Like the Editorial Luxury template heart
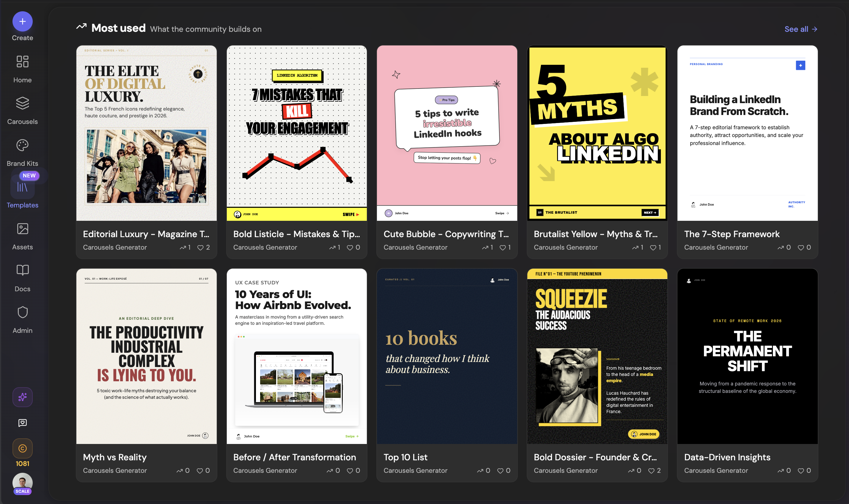Screen dimensions: 849x504 pos(200,248)
